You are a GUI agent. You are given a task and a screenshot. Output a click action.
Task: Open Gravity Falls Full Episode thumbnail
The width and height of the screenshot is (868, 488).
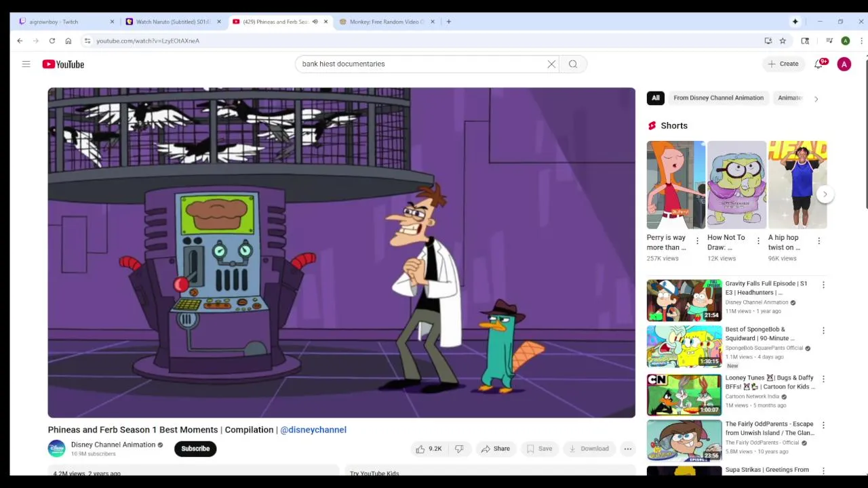point(684,300)
